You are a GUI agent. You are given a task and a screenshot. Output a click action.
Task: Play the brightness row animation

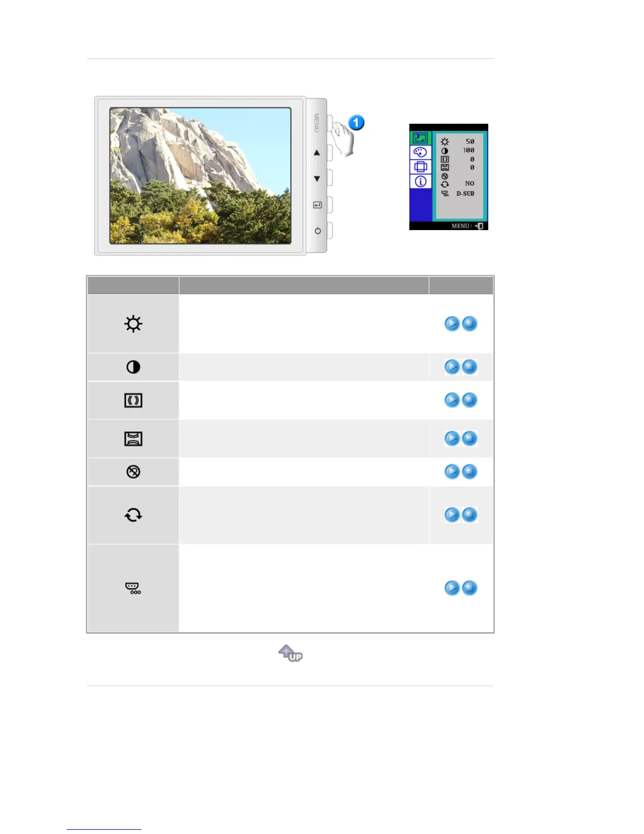point(452,323)
